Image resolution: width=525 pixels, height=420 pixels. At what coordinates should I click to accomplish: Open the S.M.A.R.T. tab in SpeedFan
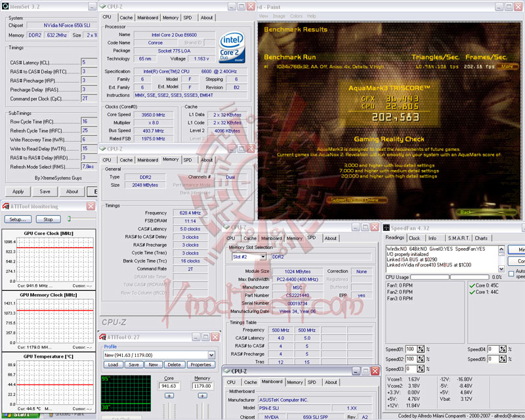(458, 238)
